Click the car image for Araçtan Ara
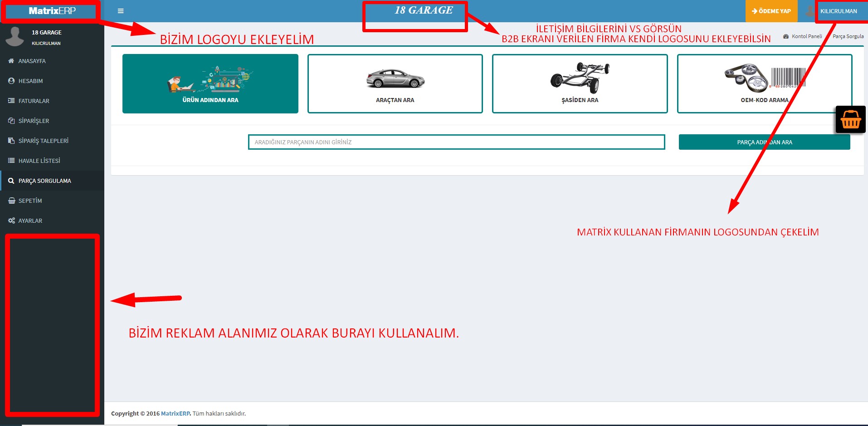Screen dimensions: 868x426 click(x=395, y=78)
